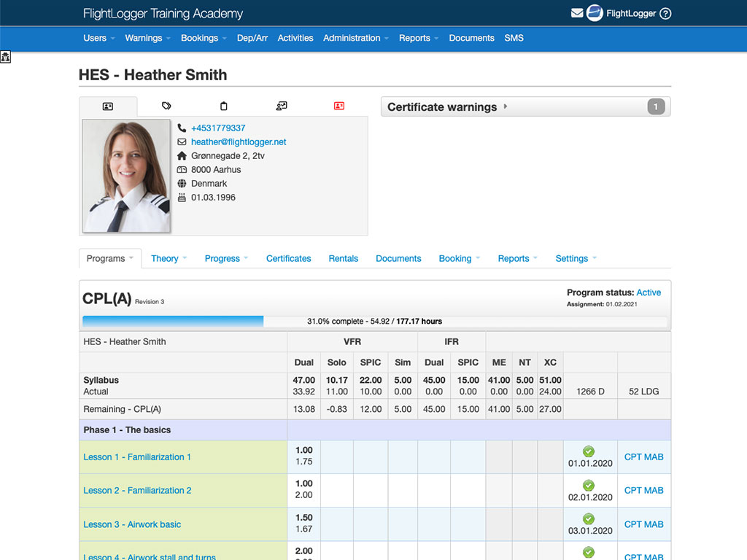Image resolution: width=747 pixels, height=560 pixels.
Task: Click the help question mark icon
Action: [665, 13]
